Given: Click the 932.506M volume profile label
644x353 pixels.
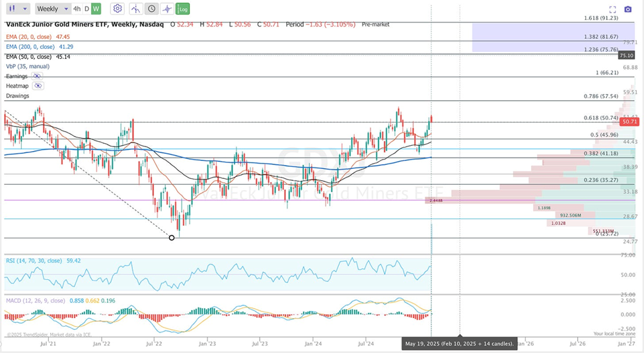Looking at the screenshot, I should (x=571, y=215).
